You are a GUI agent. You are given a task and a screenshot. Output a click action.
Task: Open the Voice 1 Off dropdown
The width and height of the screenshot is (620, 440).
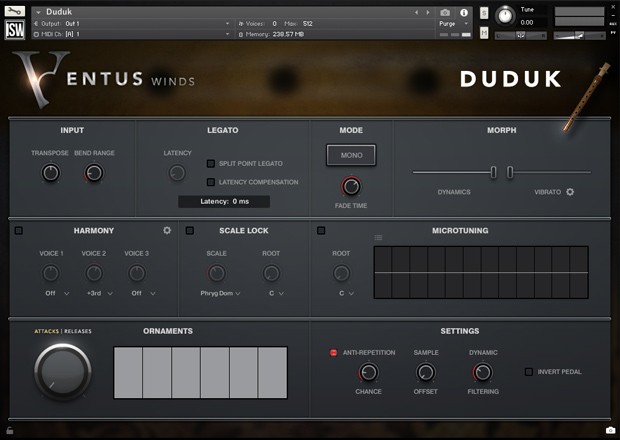coord(57,293)
